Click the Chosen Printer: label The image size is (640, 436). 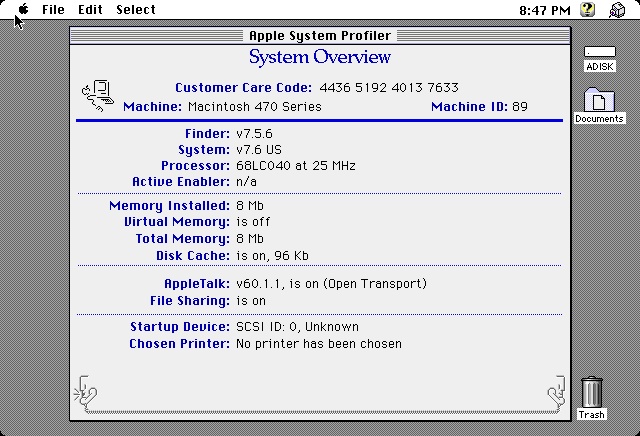click(x=180, y=344)
